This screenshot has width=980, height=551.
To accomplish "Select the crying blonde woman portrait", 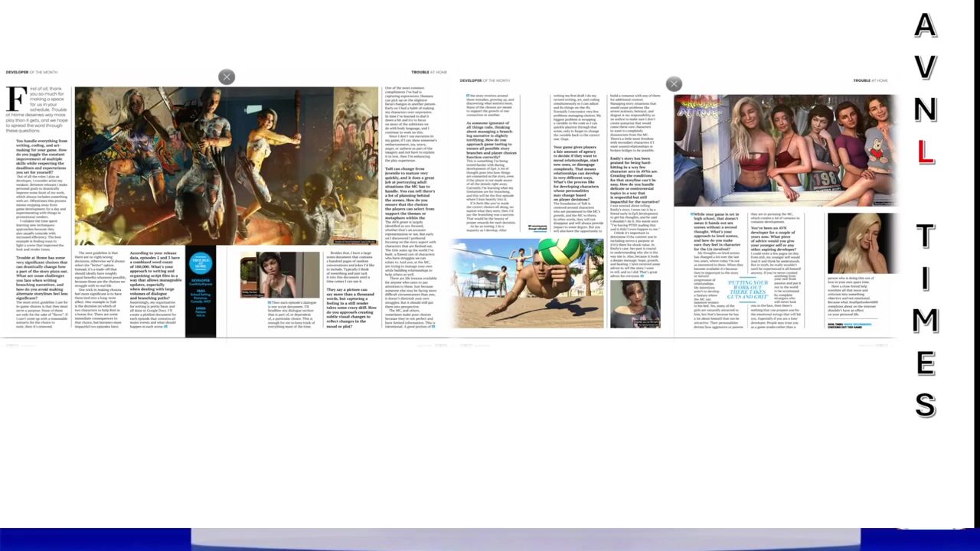I will coord(862,243).
